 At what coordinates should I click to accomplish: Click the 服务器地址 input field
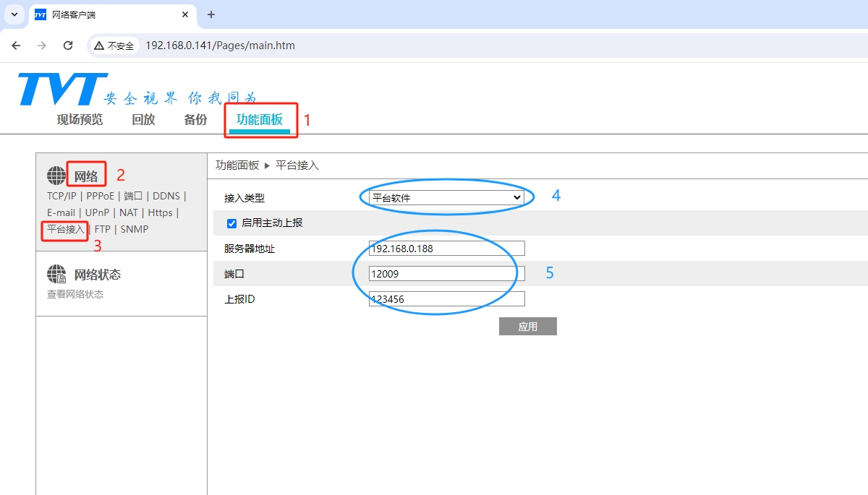click(x=446, y=249)
